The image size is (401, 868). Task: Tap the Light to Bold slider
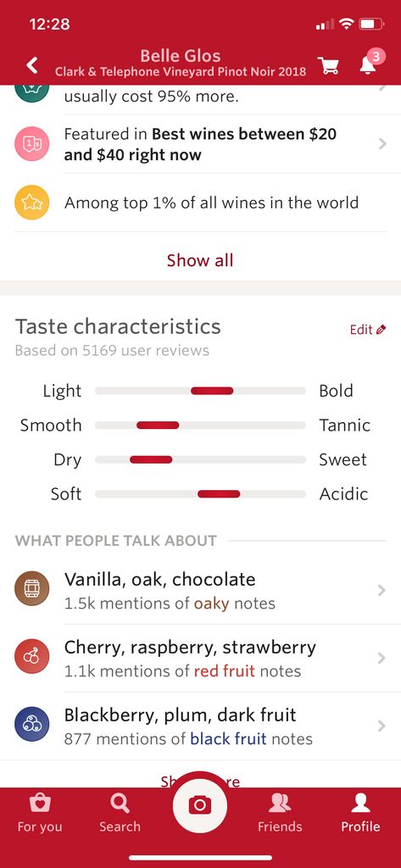click(200, 391)
